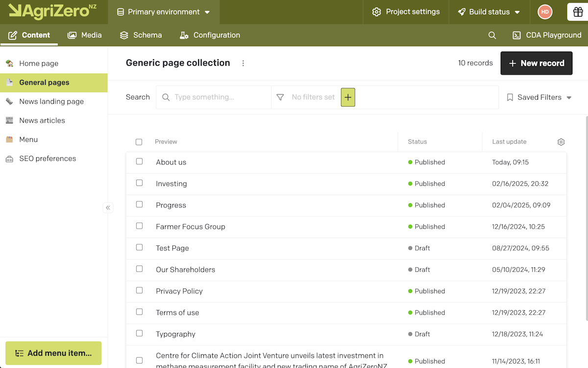Switch to the Content tab
Screen dimensions: 588x368
tap(29, 35)
